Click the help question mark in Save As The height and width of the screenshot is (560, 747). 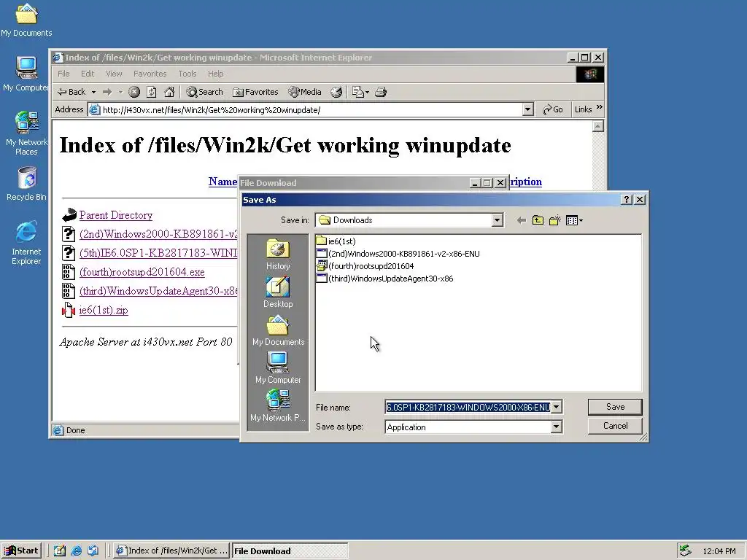point(627,200)
